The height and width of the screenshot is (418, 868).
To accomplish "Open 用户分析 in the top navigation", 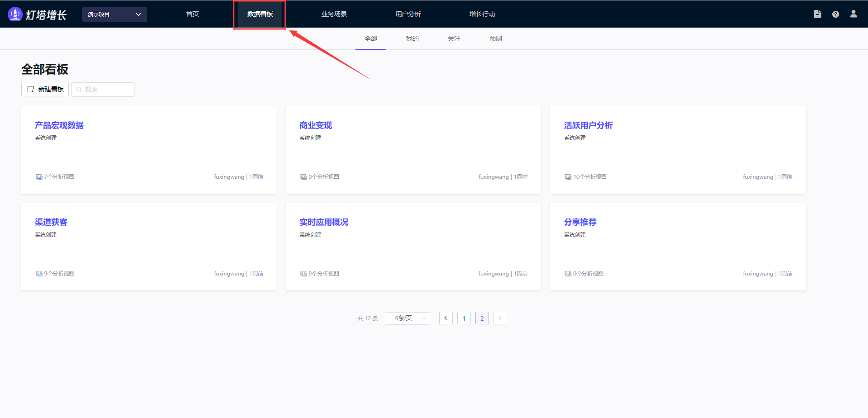I will coord(408,14).
